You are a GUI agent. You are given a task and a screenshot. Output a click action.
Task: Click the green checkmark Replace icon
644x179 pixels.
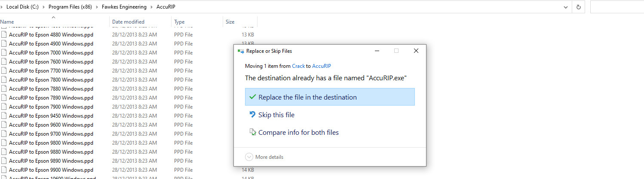coord(252,97)
